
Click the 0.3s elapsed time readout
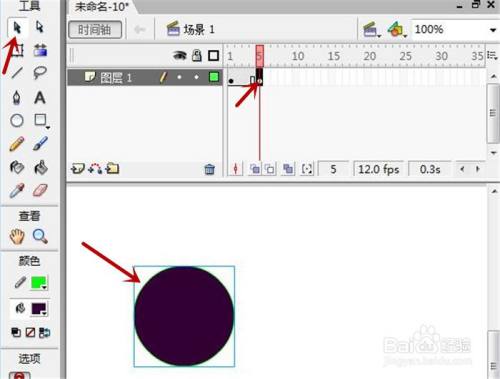point(430,169)
